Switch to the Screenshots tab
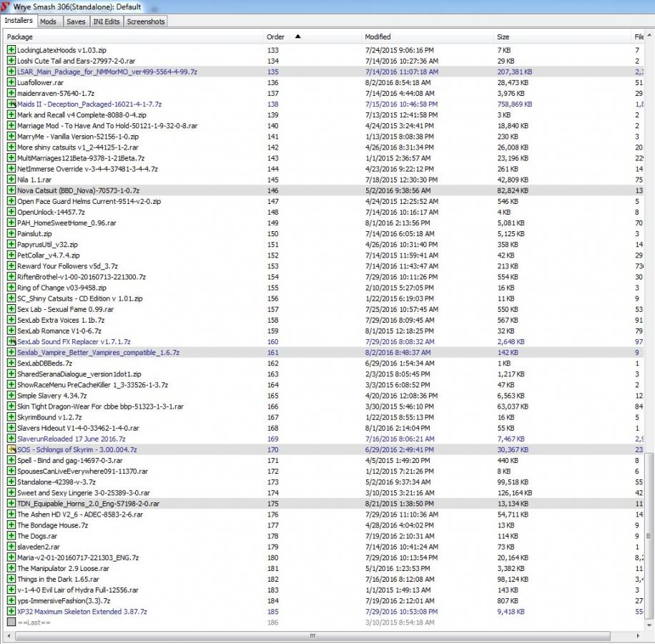 (146, 21)
